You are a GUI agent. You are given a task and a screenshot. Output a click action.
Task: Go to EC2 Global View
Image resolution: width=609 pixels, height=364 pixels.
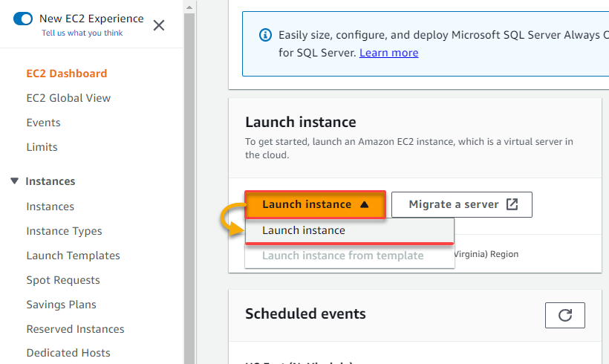point(68,98)
